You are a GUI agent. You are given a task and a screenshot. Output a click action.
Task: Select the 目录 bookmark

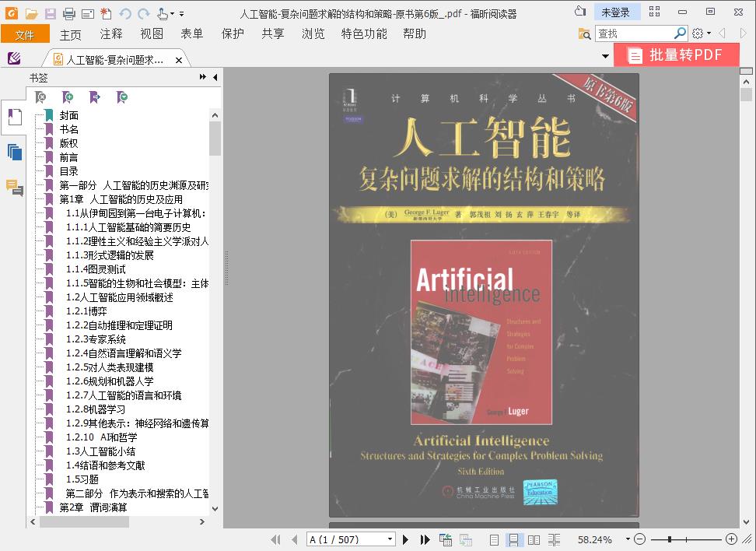click(x=69, y=171)
